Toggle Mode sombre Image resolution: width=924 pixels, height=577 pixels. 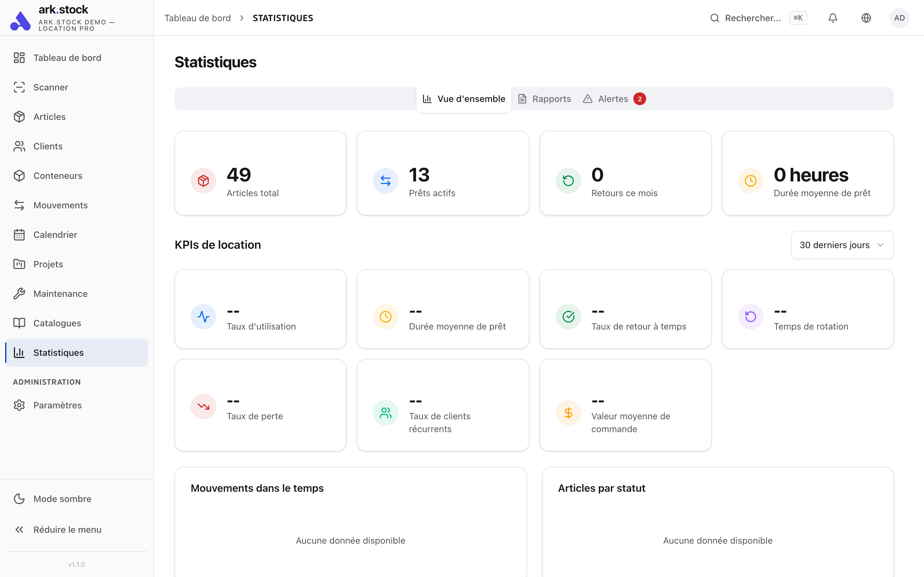62,498
